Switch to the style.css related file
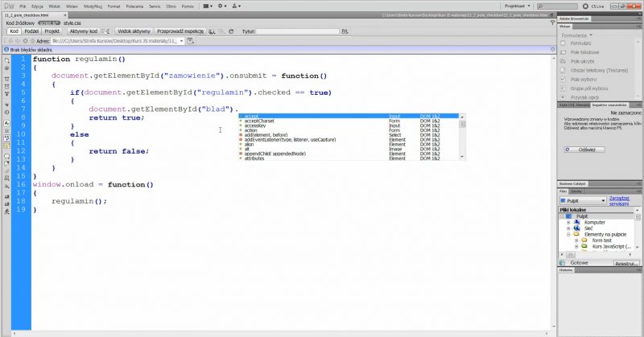644x337 pixels. pos(73,23)
